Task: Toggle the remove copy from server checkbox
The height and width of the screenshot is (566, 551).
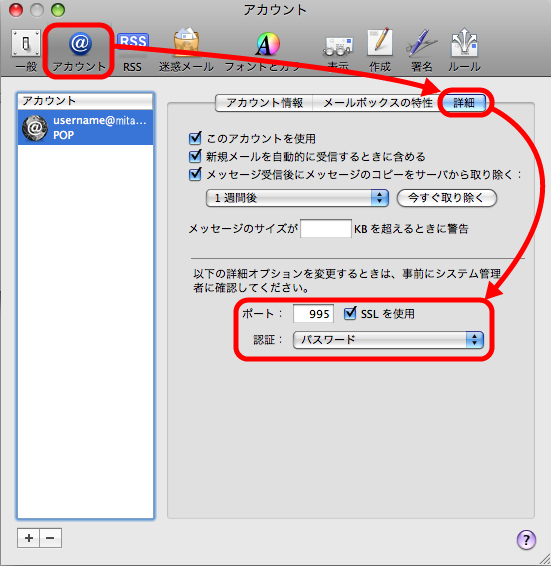Action: 195,174
